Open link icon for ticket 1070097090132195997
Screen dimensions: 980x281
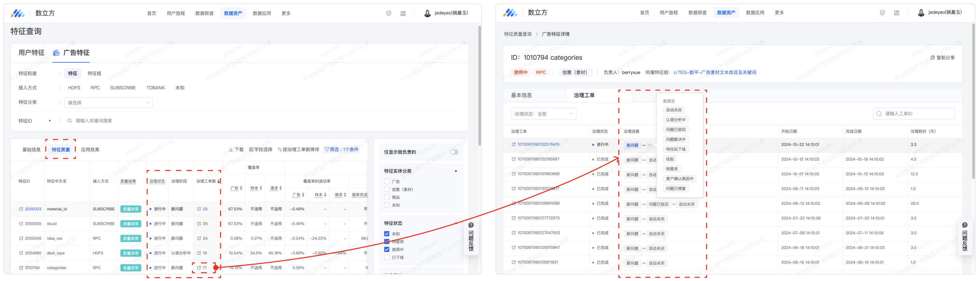click(514, 159)
